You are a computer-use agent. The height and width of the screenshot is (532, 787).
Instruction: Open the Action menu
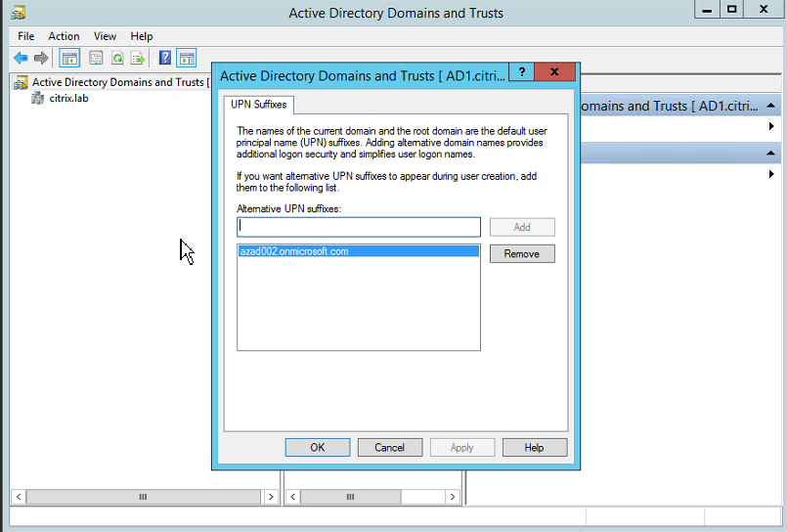[x=64, y=36]
